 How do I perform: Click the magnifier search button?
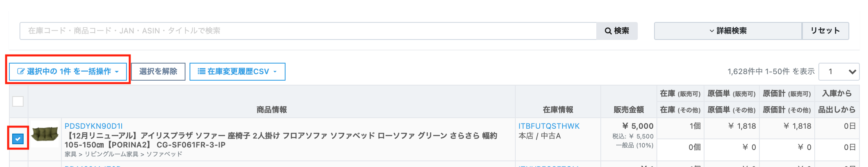point(617,31)
